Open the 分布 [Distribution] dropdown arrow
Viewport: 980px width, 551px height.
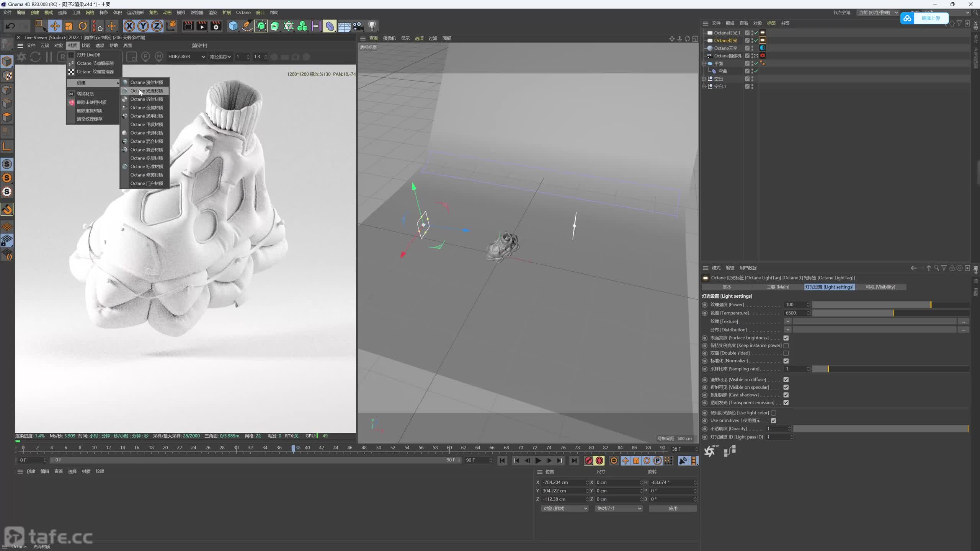point(787,330)
